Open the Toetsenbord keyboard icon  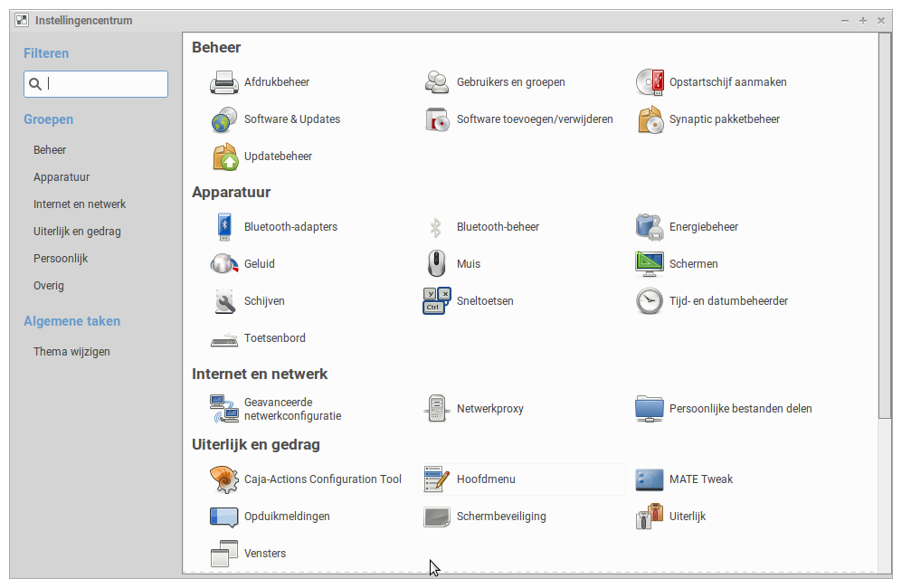click(223, 340)
